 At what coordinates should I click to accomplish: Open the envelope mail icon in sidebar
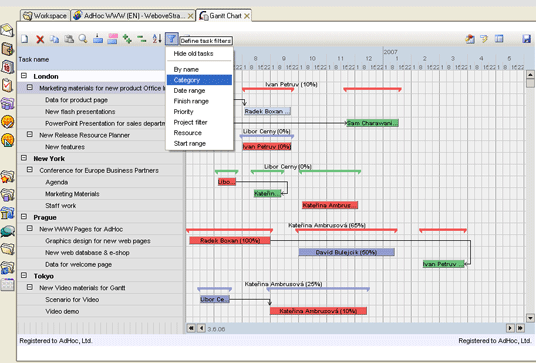coord(7,30)
